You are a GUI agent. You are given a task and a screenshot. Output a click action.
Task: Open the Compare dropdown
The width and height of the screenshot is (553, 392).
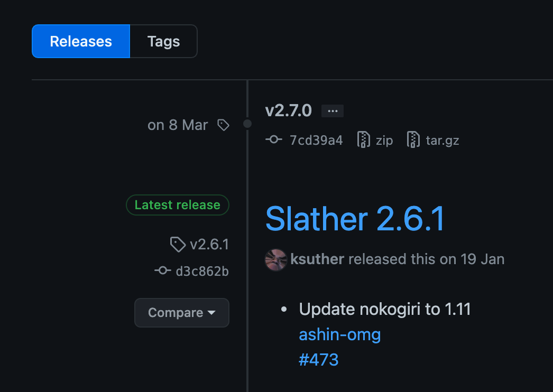(182, 313)
